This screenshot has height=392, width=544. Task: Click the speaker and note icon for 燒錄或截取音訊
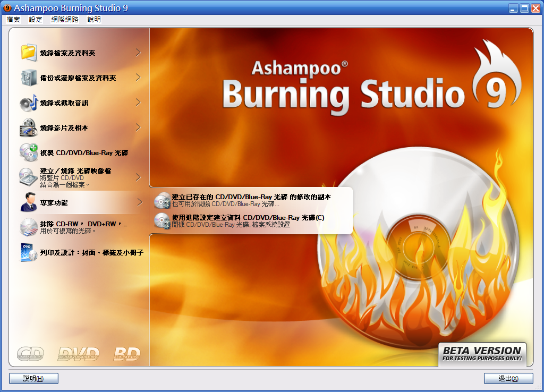(29, 103)
